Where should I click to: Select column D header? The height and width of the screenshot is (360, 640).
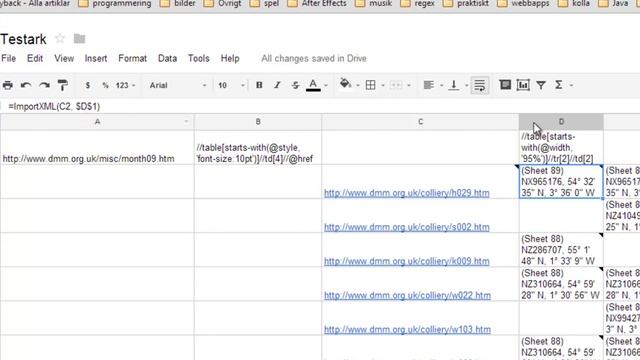tap(561, 122)
